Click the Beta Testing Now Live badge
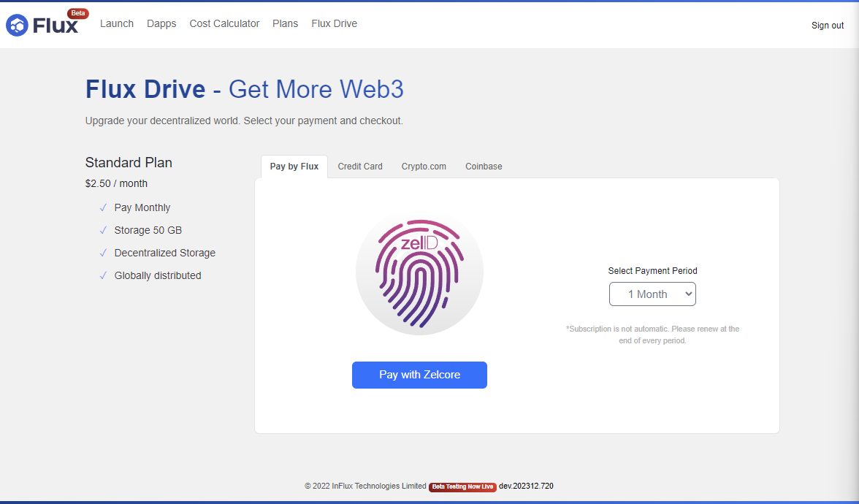 tap(462, 486)
